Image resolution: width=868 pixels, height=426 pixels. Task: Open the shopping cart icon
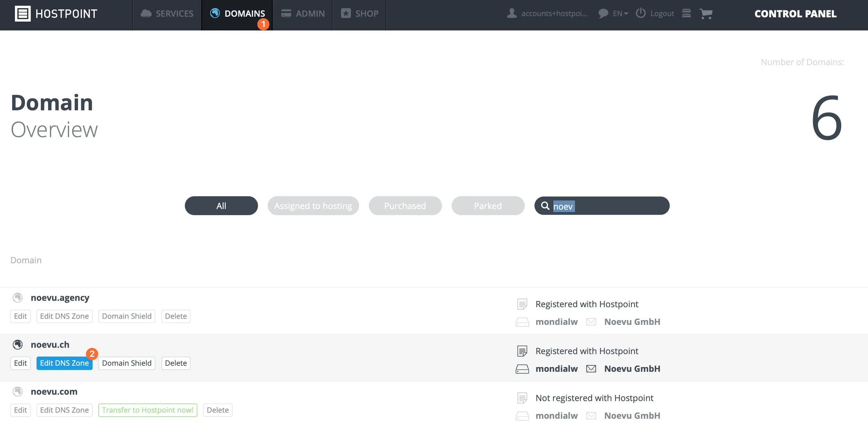(706, 13)
